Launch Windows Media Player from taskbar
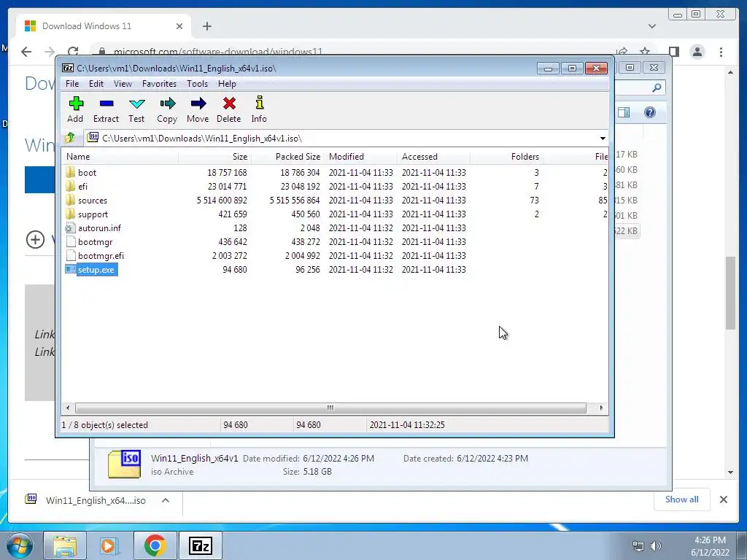Screen dimensions: 747x560 click(x=109, y=545)
